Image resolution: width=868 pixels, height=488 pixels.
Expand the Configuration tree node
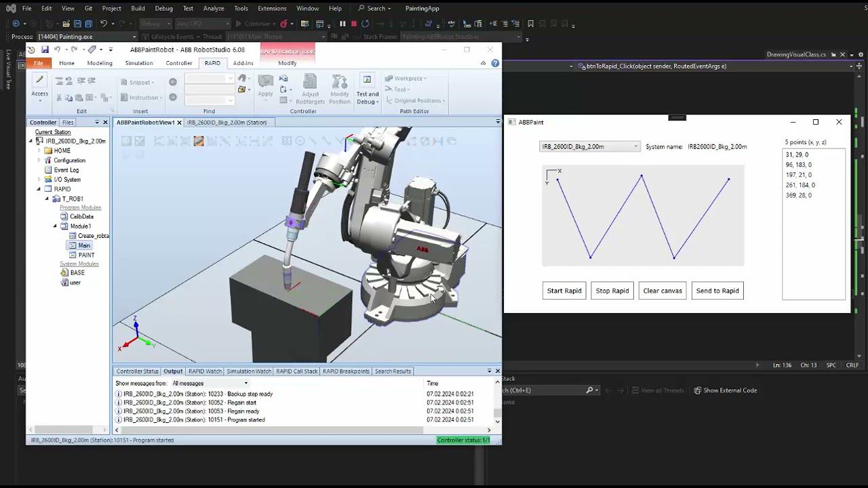coord(39,161)
